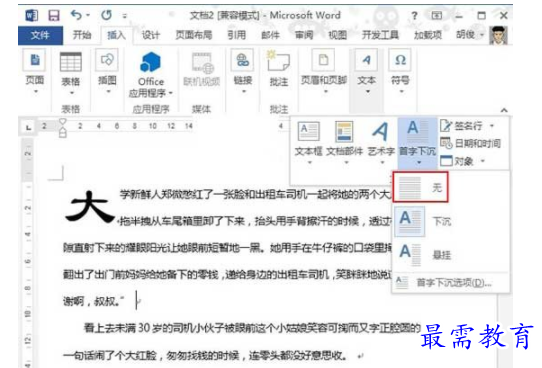
Task: Switch to the 开始 tab
Action: click(82, 35)
